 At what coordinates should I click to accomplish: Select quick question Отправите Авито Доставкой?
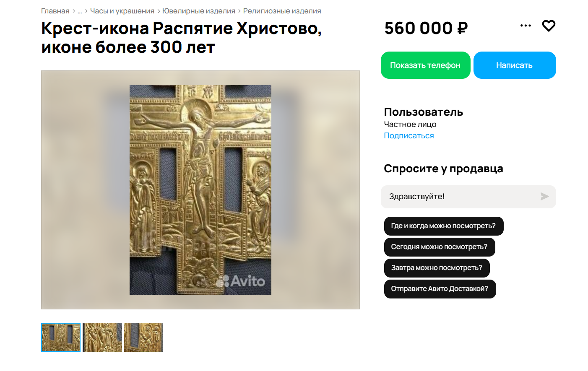point(440,289)
